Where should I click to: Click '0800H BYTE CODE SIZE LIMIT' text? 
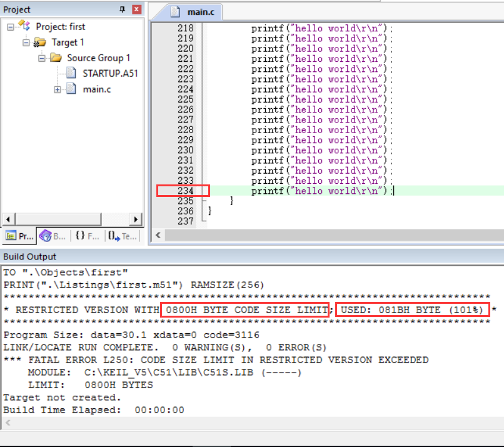point(246,310)
